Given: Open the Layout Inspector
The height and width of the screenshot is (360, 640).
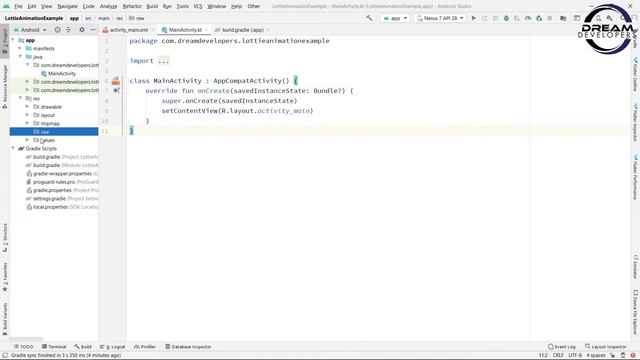Looking at the screenshot, I should (606, 347).
